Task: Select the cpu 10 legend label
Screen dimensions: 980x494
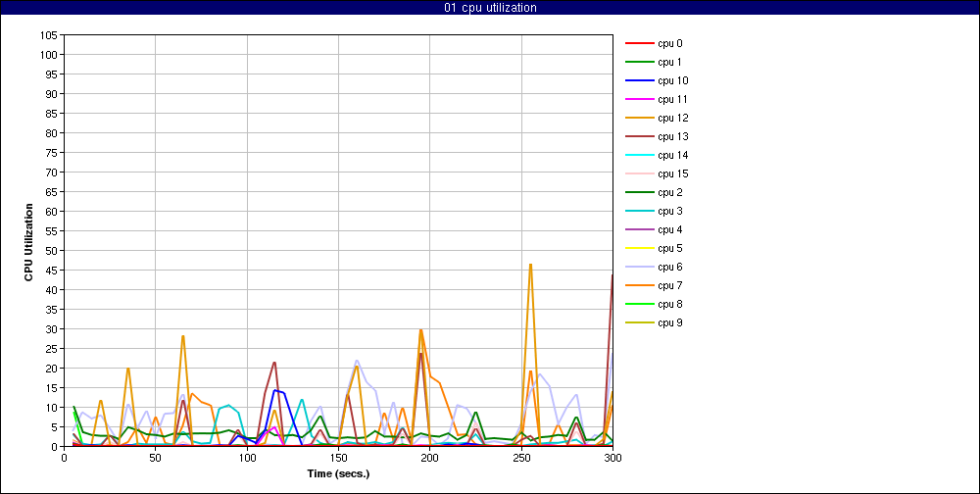Action: (x=673, y=80)
